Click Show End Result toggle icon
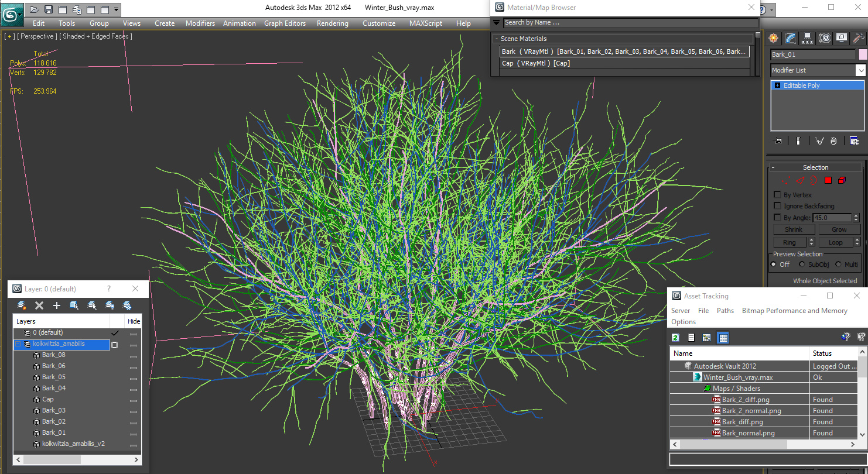Screen dimensions: 868x474 (798, 140)
